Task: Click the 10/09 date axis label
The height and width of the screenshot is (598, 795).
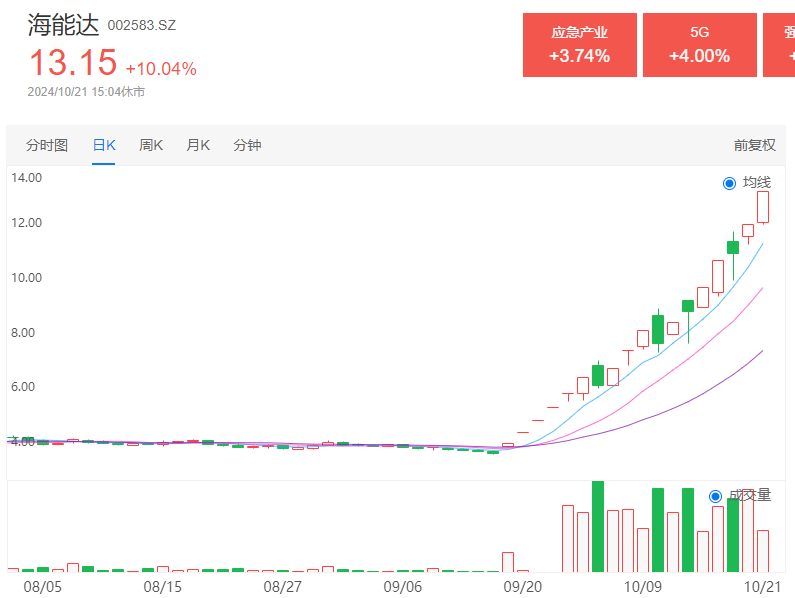Action: 642,587
